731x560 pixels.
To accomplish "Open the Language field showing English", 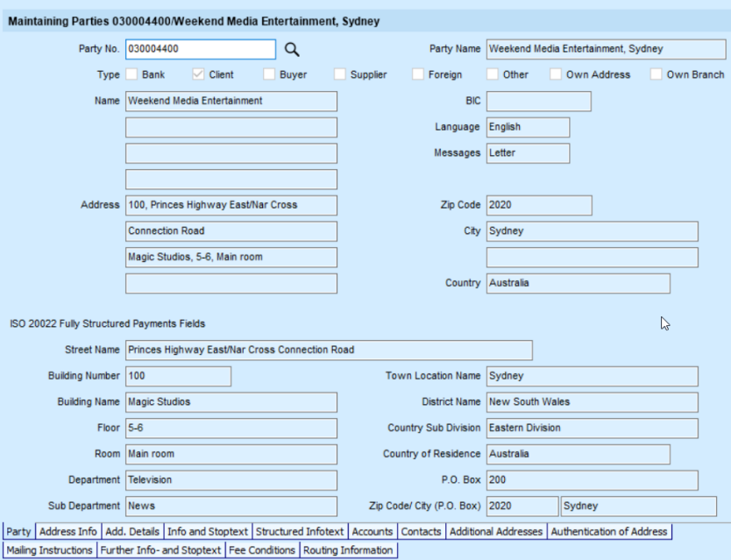I will point(528,127).
